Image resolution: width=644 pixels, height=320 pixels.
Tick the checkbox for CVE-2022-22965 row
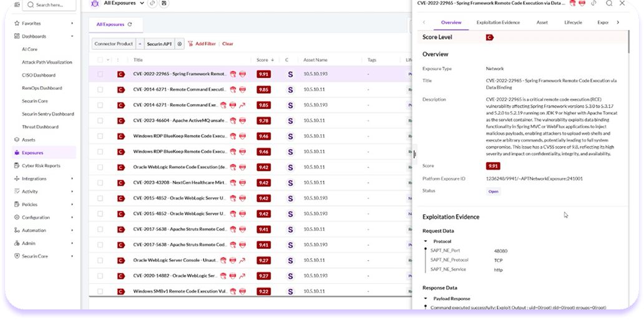coord(100,74)
